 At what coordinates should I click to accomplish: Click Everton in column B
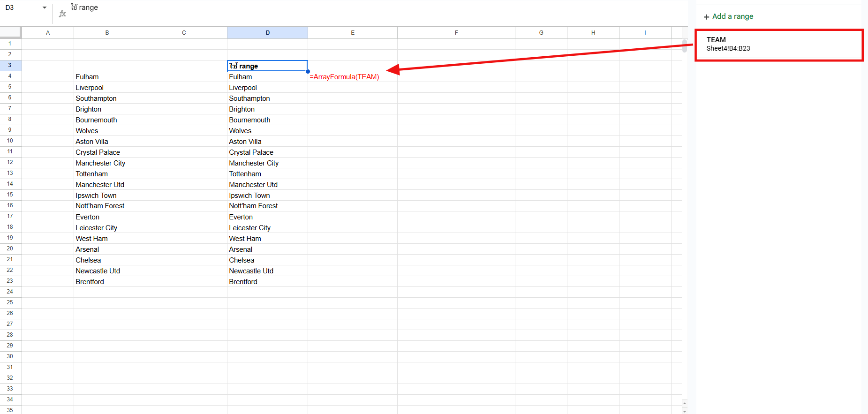point(107,217)
